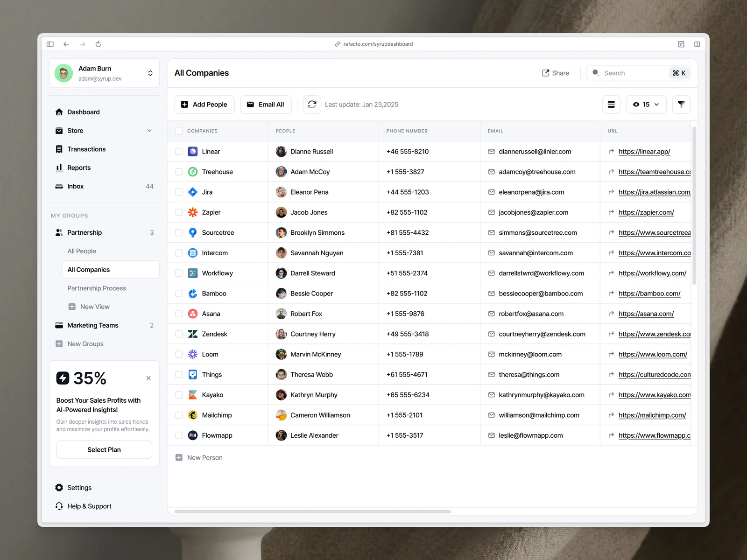Click the Zapier company logo icon

click(x=193, y=212)
